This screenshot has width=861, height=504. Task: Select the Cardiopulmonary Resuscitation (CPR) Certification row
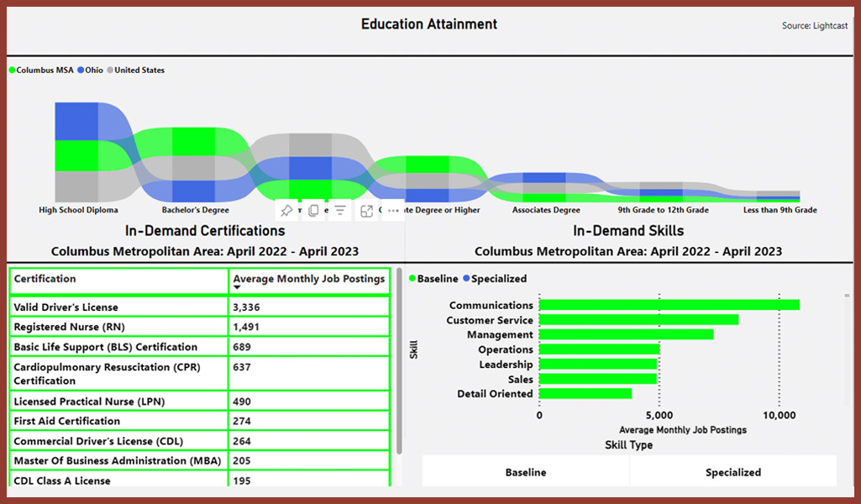tap(199, 374)
